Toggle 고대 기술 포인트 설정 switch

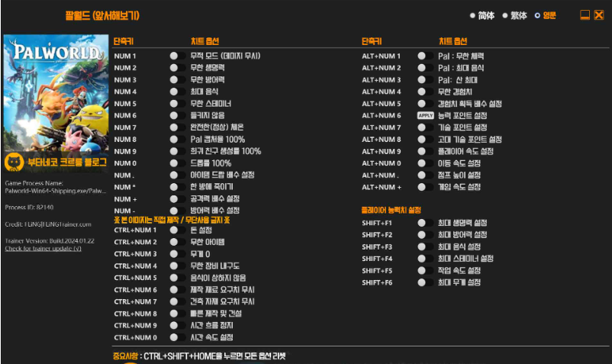pos(426,140)
